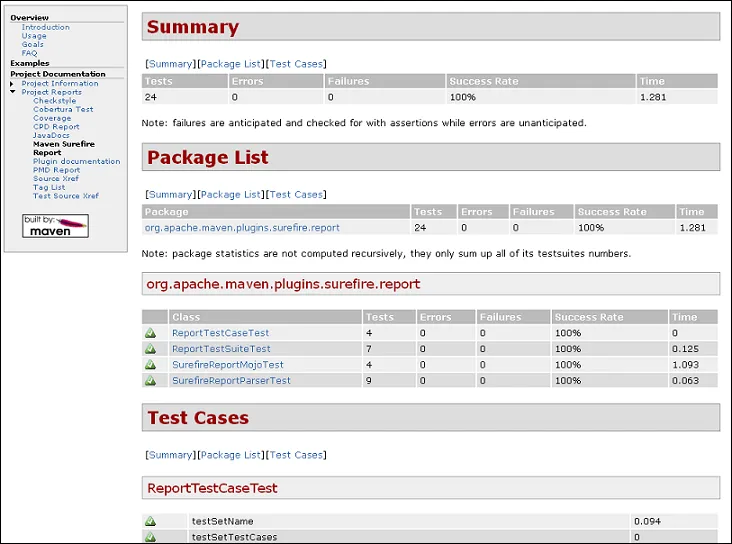Screen dimensions: 732x544
Task: Open the ReportTestSuiteTest class link
Action: pos(221,349)
